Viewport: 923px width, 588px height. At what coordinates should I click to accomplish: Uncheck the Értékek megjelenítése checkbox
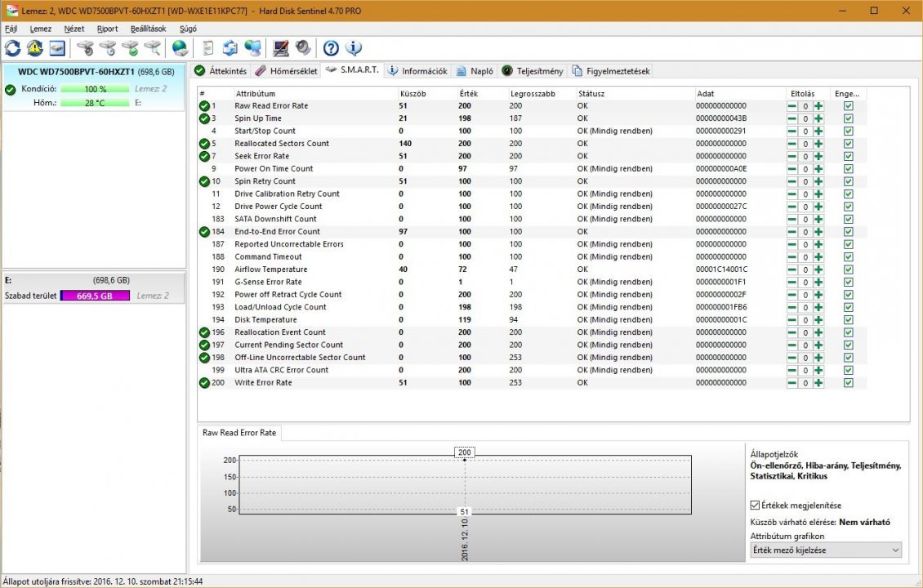click(756, 505)
